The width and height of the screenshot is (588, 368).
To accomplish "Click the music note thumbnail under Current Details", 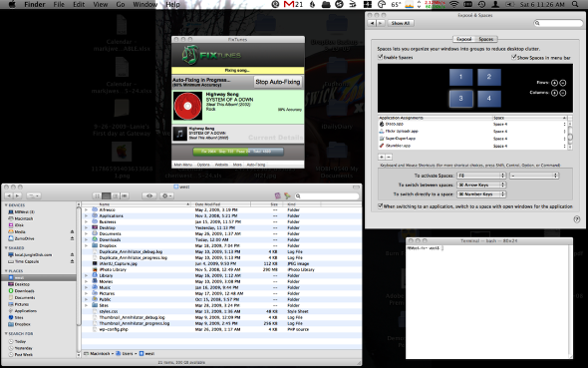I will click(x=180, y=134).
